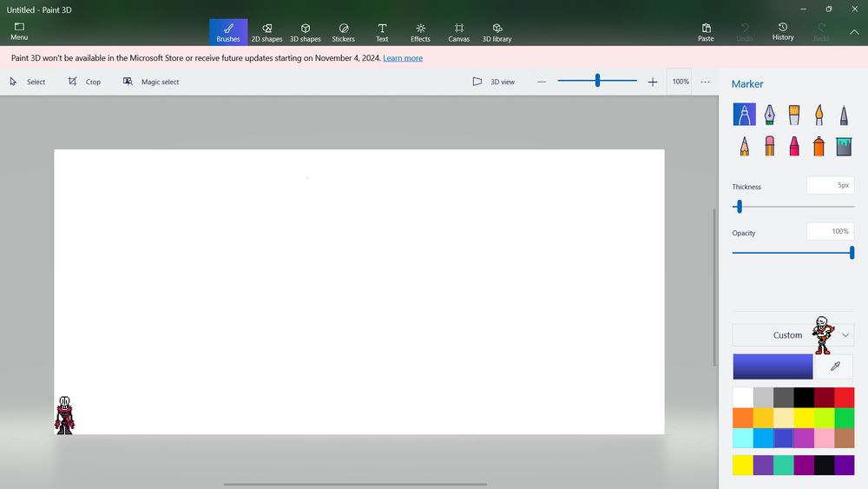Click the vertical canvas scrollbar
The height and width of the screenshot is (489, 868).
(x=714, y=287)
